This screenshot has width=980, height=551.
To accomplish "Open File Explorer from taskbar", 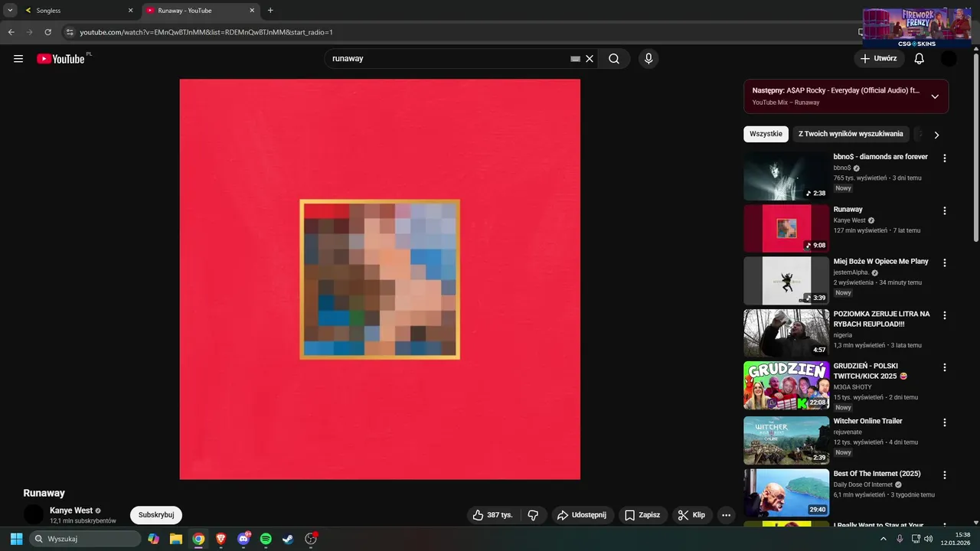I will [x=176, y=539].
